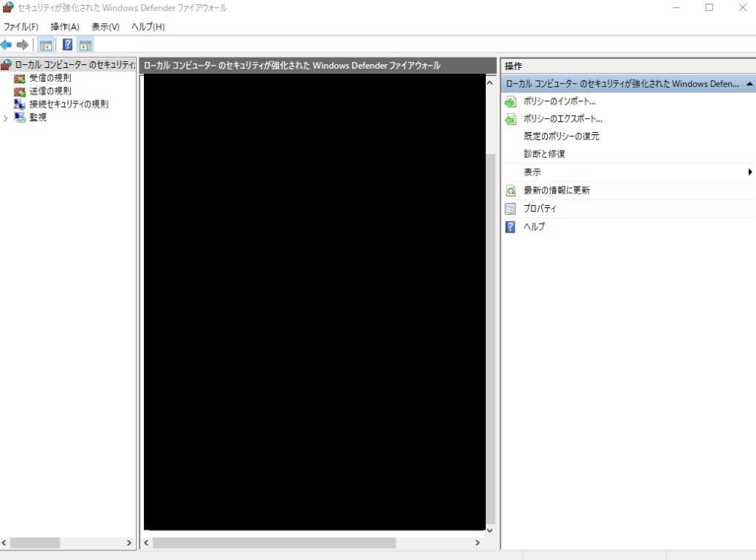Open the 表示 submenu arrow in actions
Image resolution: width=756 pixels, height=560 pixels.
click(750, 172)
